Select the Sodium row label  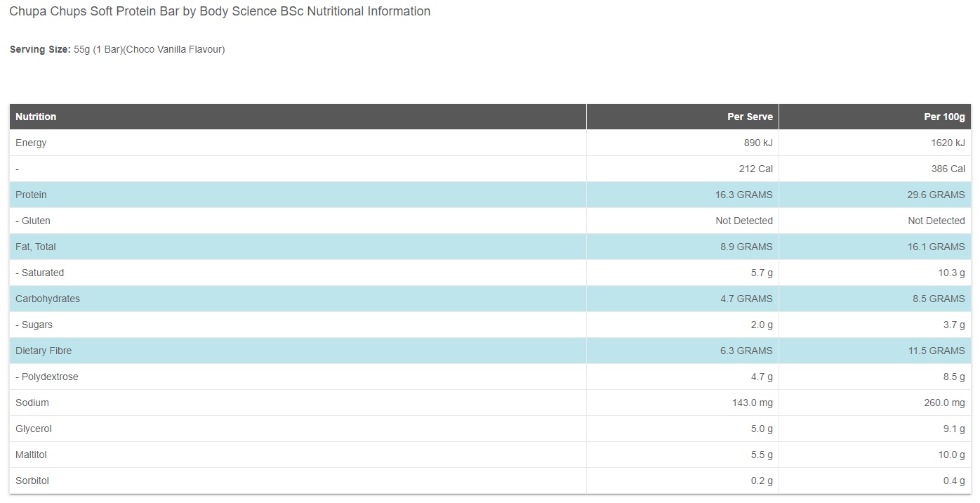point(32,403)
